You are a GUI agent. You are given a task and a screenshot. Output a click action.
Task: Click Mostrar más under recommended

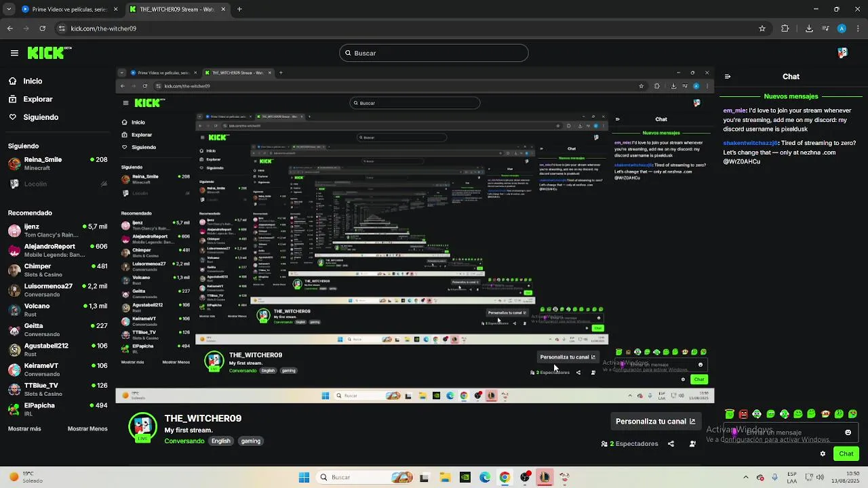click(24, 428)
